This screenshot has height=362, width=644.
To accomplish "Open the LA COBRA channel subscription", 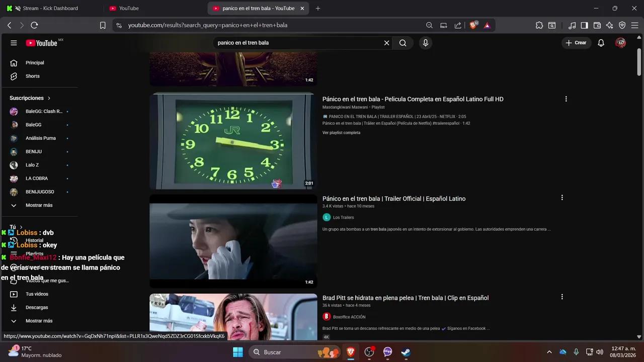I will pyautogui.click(x=40, y=178).
